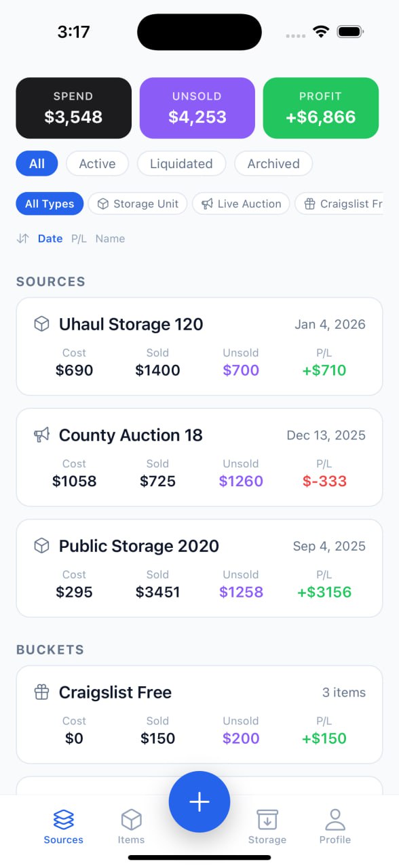Sort sources by Name

tap(110, 239)
